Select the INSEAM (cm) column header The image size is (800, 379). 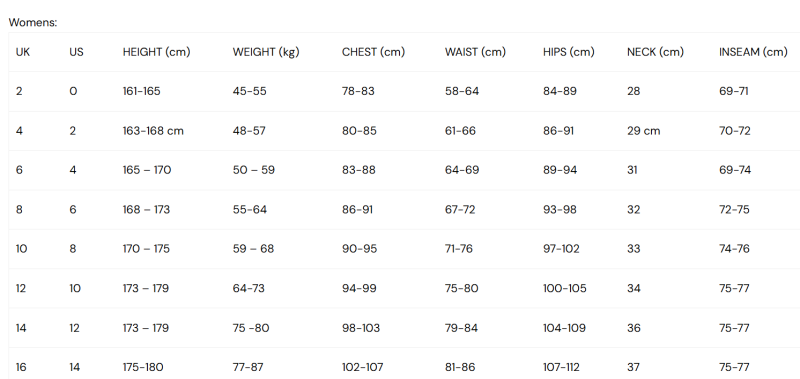pos(753,52)
